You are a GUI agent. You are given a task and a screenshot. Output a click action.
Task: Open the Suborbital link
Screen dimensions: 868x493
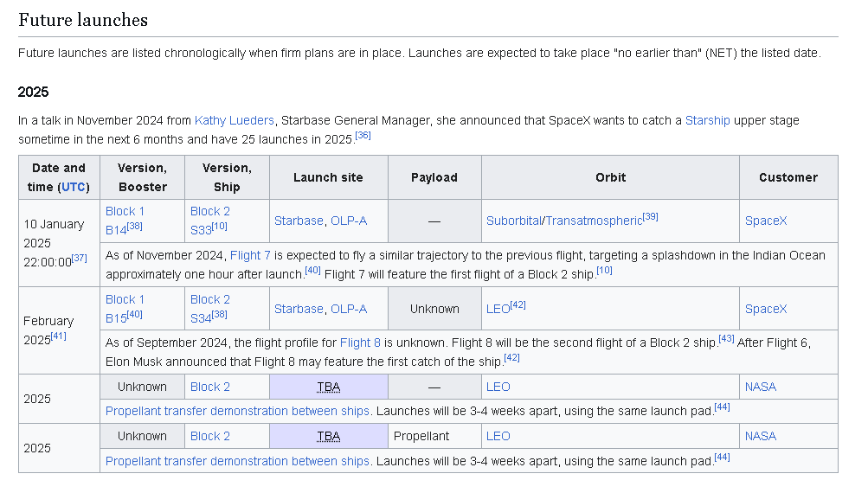[514, 221]
